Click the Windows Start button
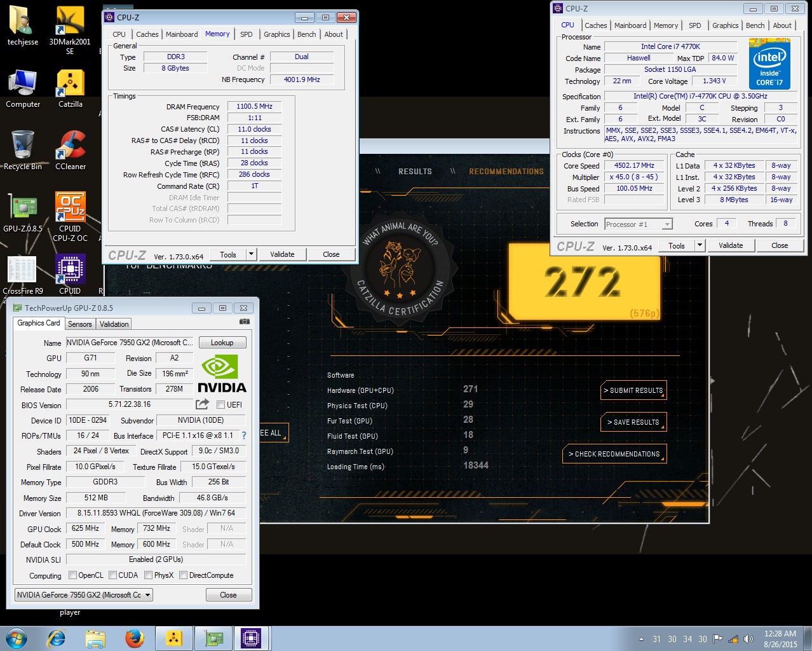Screen dimensions: 812x651 tap(16, 638)
